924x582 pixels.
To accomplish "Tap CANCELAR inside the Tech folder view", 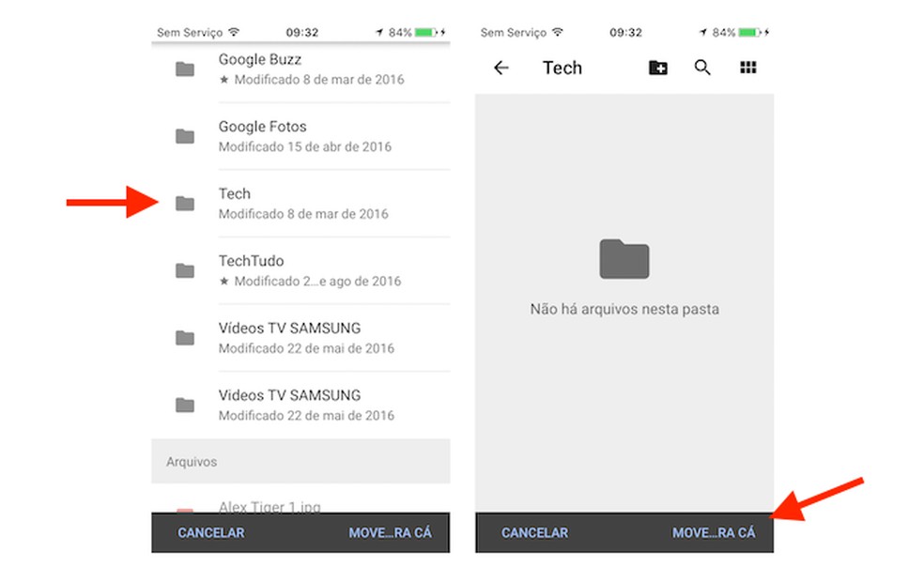I will [534, 532].
